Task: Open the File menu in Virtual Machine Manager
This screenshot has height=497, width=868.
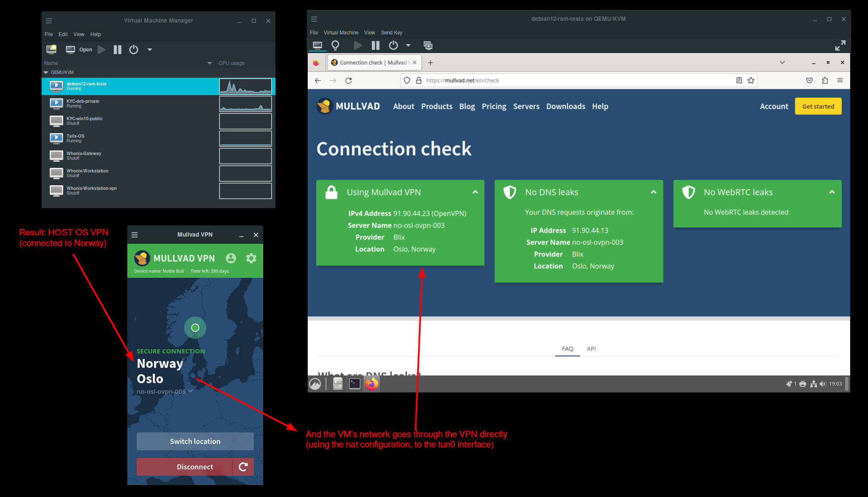Action: click(x=49, y=34)
